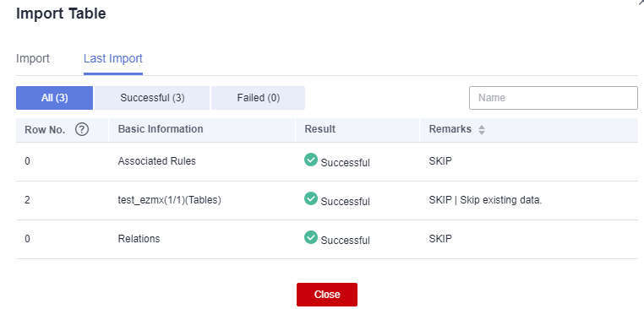The width and height of the screenshot is (644, 309).
Task: Click the Name search input field
Action: 554,98
